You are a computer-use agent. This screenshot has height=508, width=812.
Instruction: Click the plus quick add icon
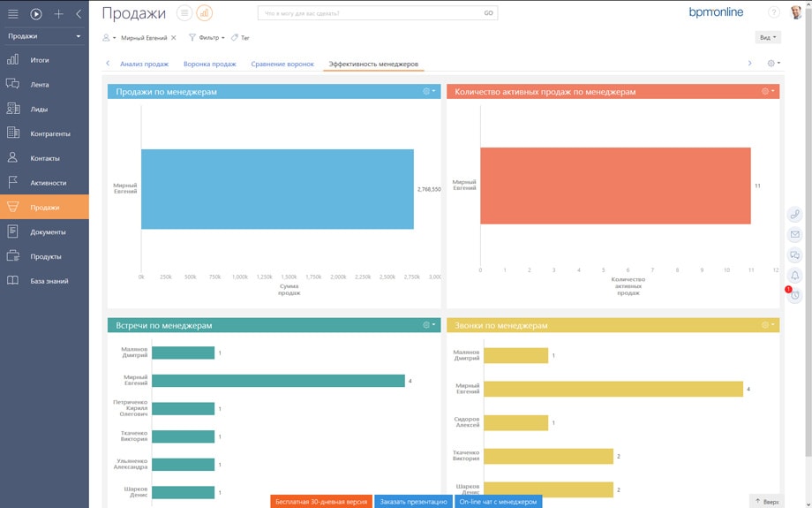(58, 14)
